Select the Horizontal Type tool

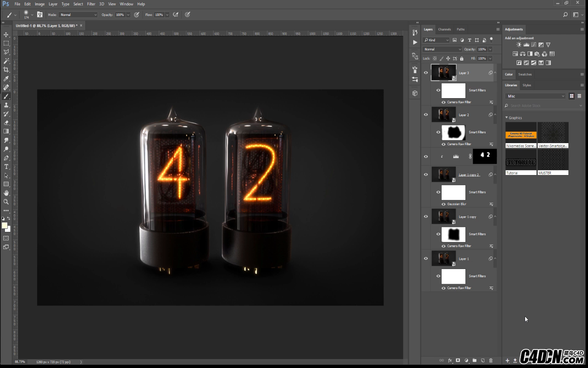pyautogui.click(x=6, y=167)
